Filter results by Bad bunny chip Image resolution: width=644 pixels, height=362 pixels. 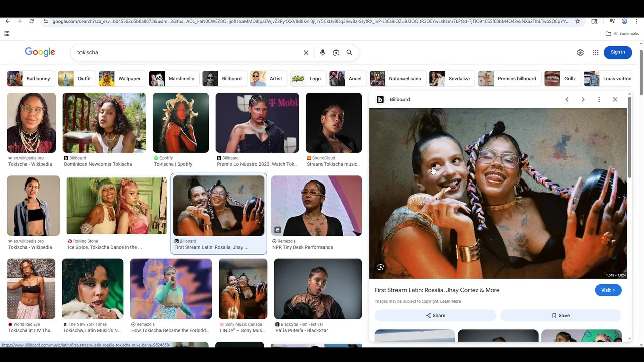click(30, 79)
